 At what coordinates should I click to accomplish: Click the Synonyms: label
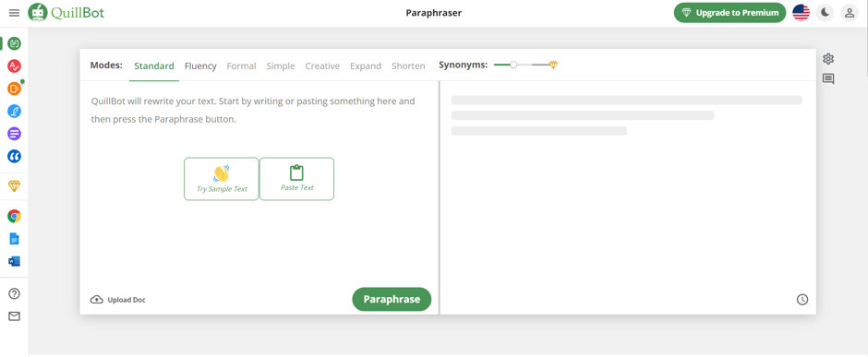point(464,65)
